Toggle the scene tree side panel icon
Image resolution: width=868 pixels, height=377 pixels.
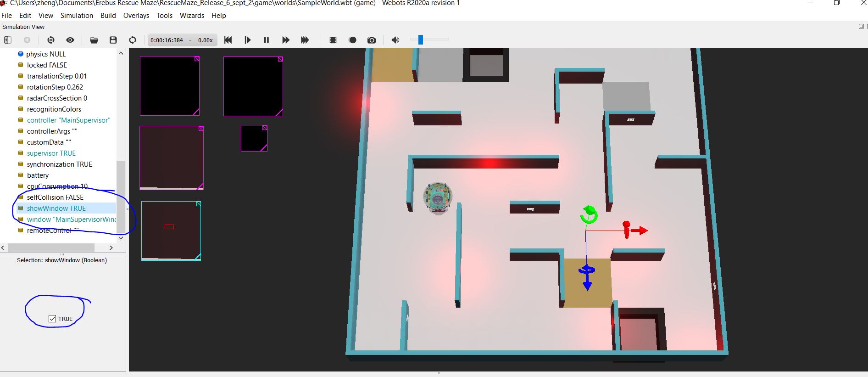(8, 40)
